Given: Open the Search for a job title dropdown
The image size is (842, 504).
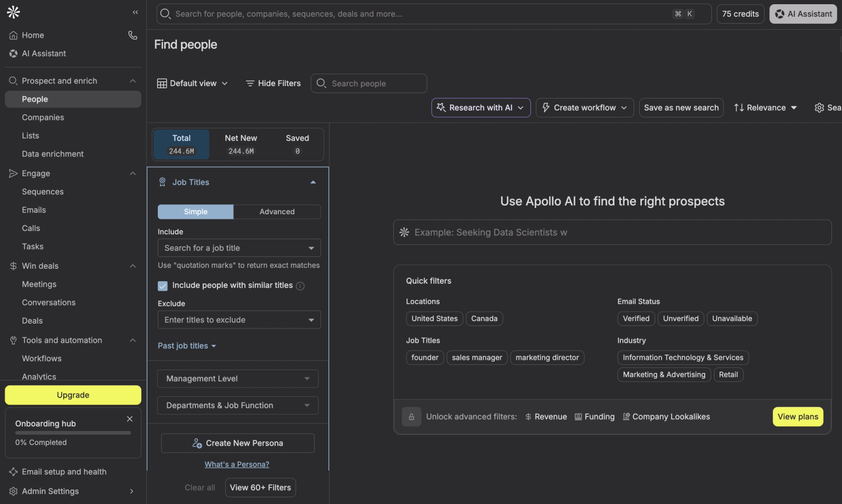Looking at the screenshot, I should tap(239, 248).
